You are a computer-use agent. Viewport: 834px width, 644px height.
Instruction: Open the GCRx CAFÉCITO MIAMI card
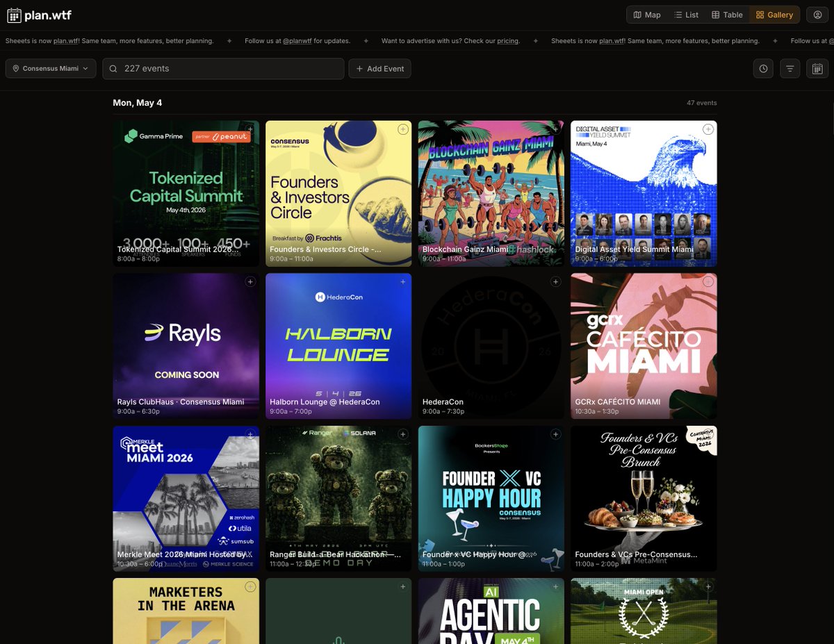644,346
